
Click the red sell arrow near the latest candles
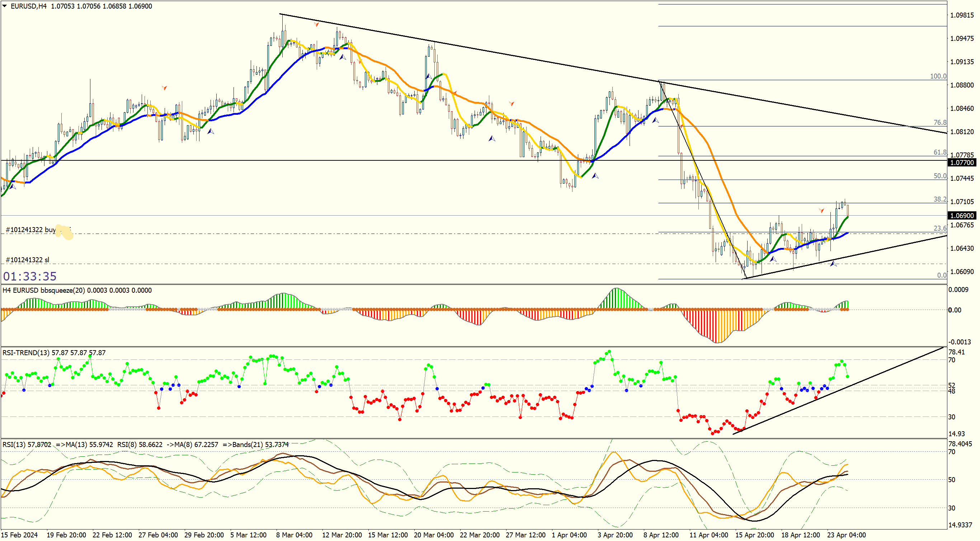(821, 210)
